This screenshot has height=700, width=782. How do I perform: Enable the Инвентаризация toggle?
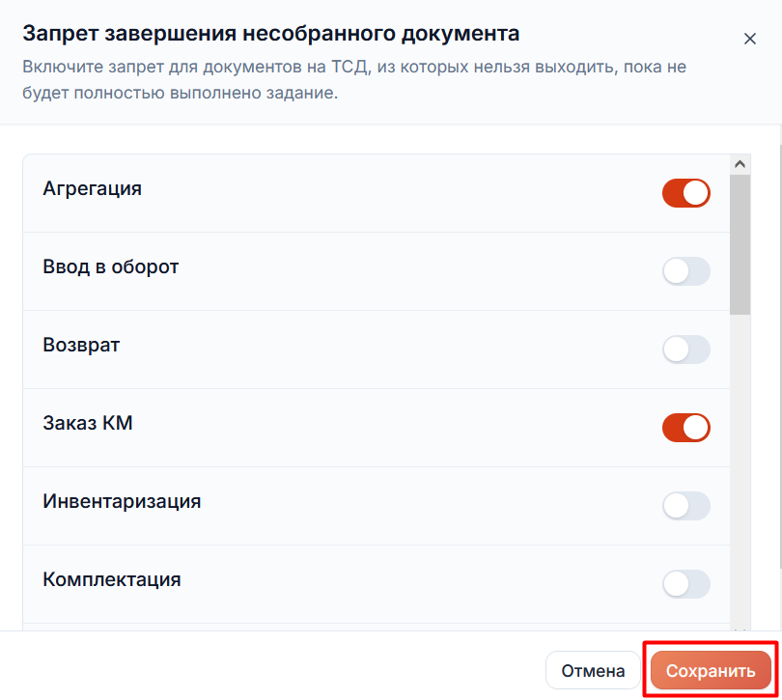click(686, 506)
